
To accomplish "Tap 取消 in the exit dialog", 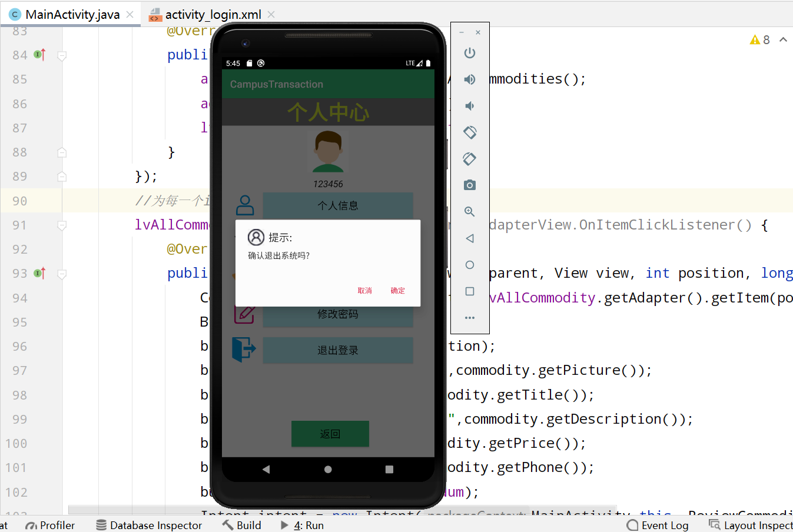I will 365,291.
